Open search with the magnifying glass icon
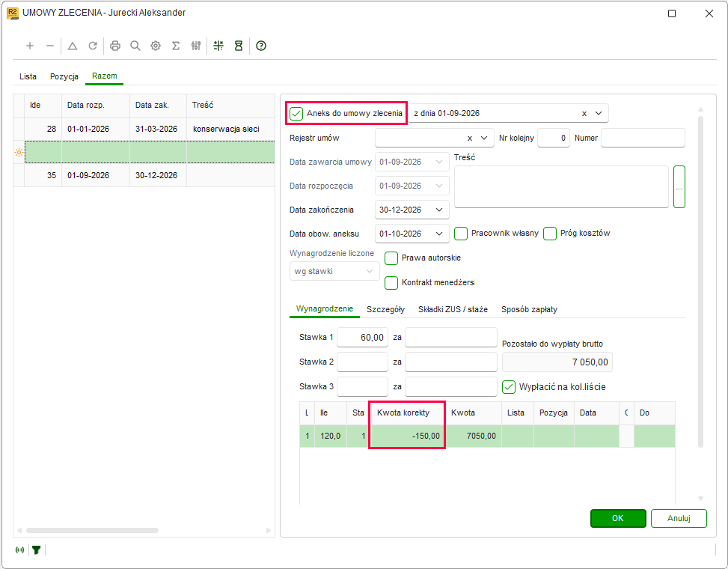This screenshot has width=728, height=569. point(135,46)
